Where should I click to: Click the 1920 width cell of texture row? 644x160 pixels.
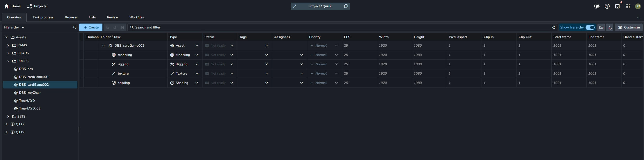click(394, 74)
